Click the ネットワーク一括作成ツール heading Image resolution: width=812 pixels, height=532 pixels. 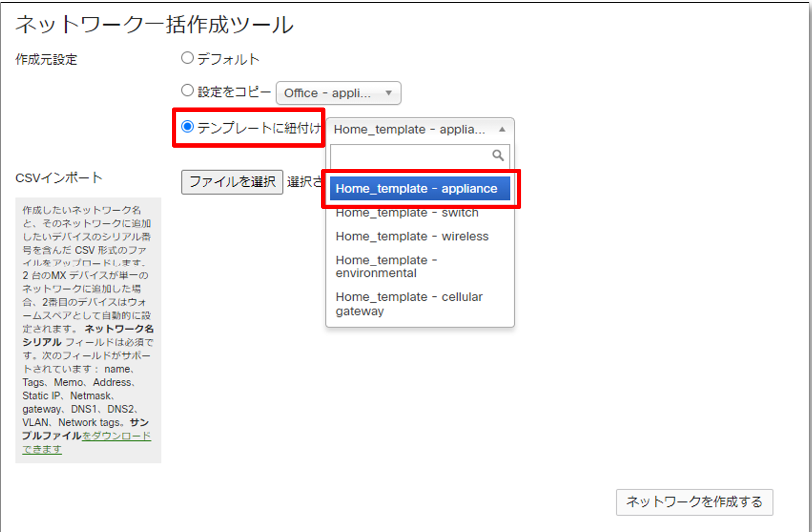155,24
